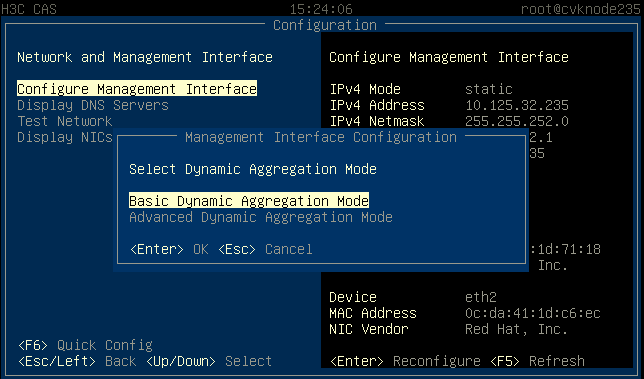644x379 pixels.
Task: Click the IPv4 Mode static value
Action: pyautogui.click(x=489, y=89)
